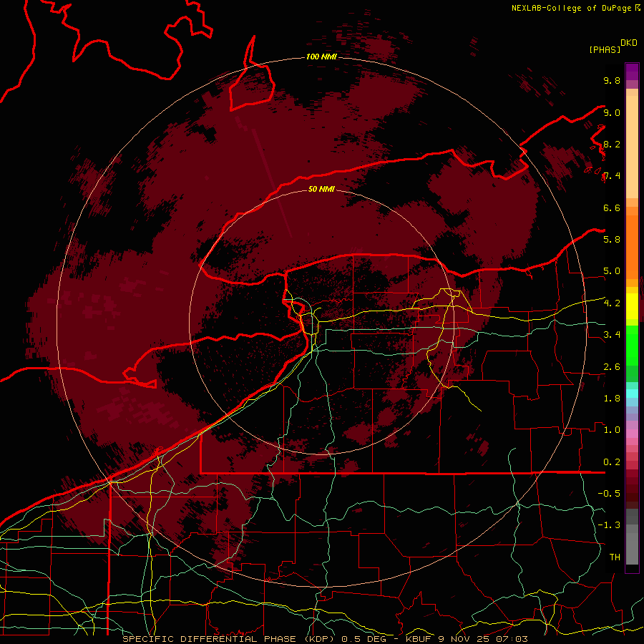Click the 5.0 color scale value

click(612, 271)
